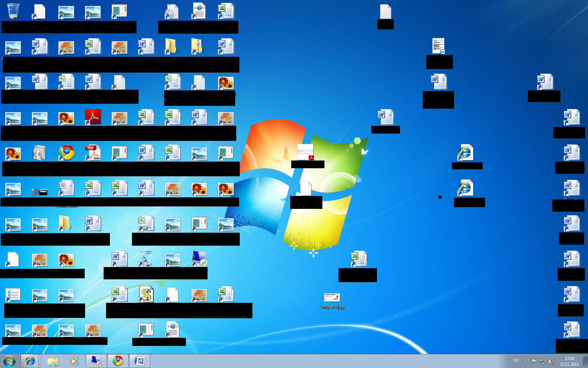Image resolution: width=588 pixels, height=368 pixels.
Task: Click the NO language indicator in the tray
Action: click(x=516, y=360)
